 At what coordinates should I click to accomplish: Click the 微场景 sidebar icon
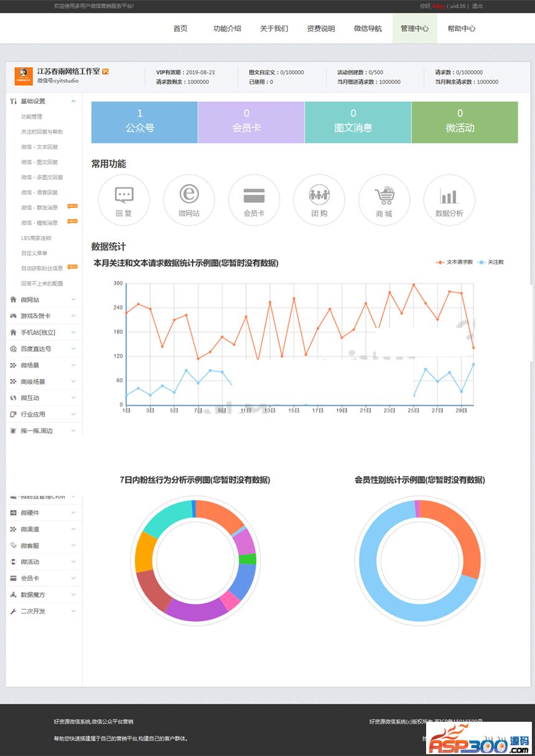[x=14, y=365]
